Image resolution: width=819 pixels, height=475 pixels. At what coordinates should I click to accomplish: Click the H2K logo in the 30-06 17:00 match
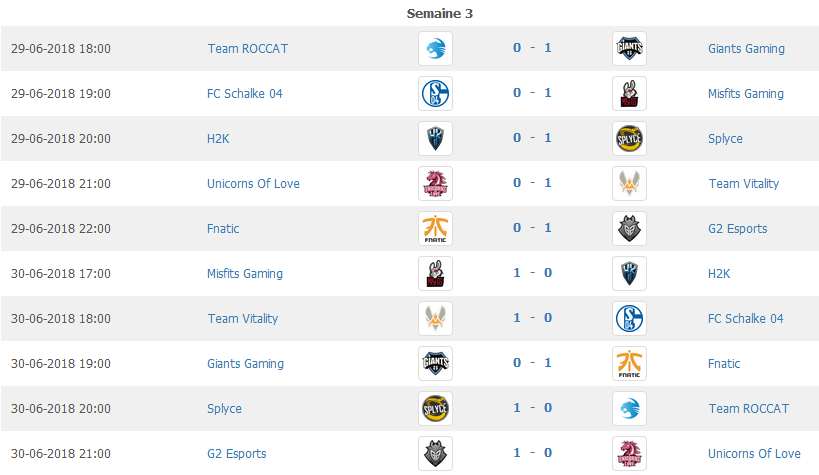(629, 273)
